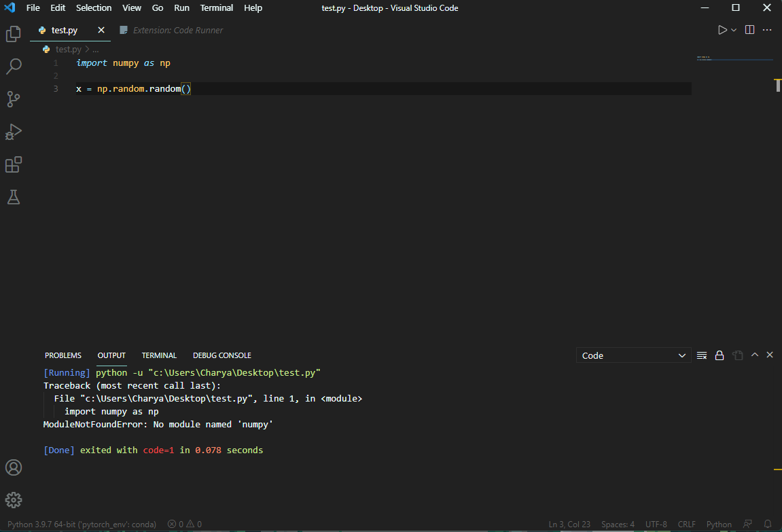This screenshot has width=782, height=532.
Task: Open the Explorer view in activity bar
Action: coord(14,34)
